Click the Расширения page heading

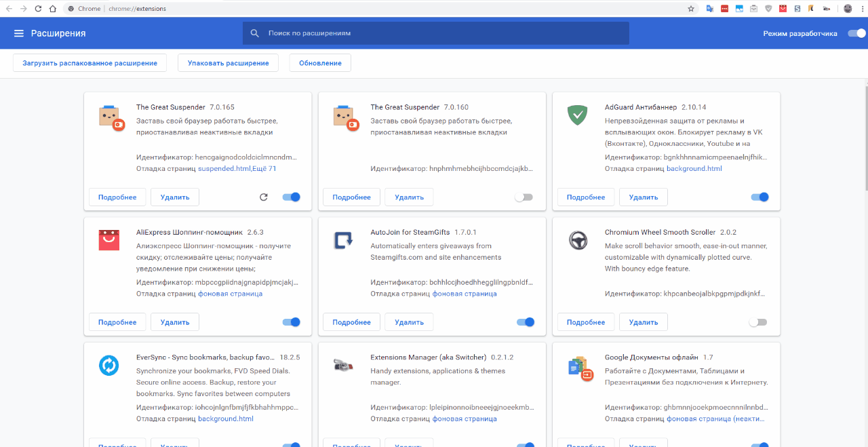[x=58, y=33]
